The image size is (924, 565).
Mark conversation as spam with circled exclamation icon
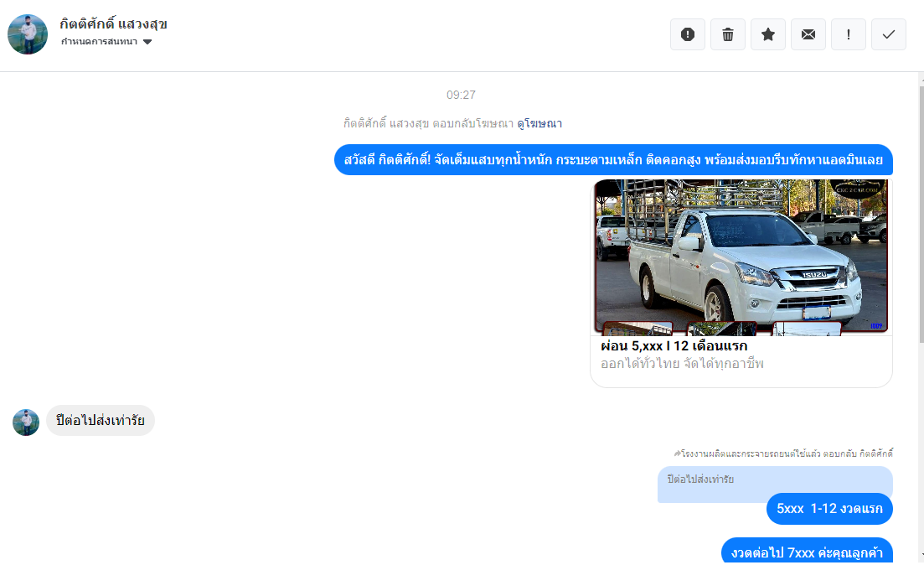tap(688, 34)
